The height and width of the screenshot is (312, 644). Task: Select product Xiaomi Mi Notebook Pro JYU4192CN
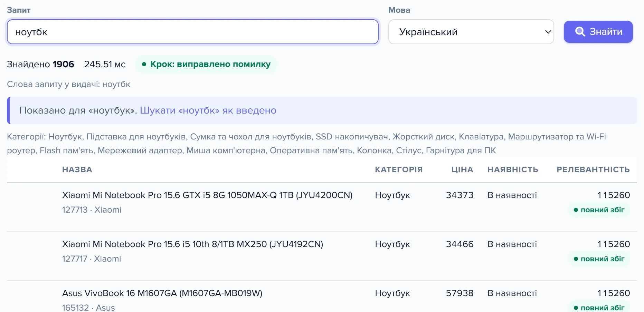[x=192, y=244]
